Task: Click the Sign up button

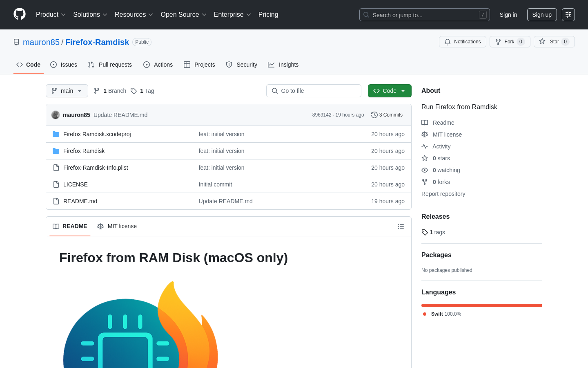Action: [542, 15]
